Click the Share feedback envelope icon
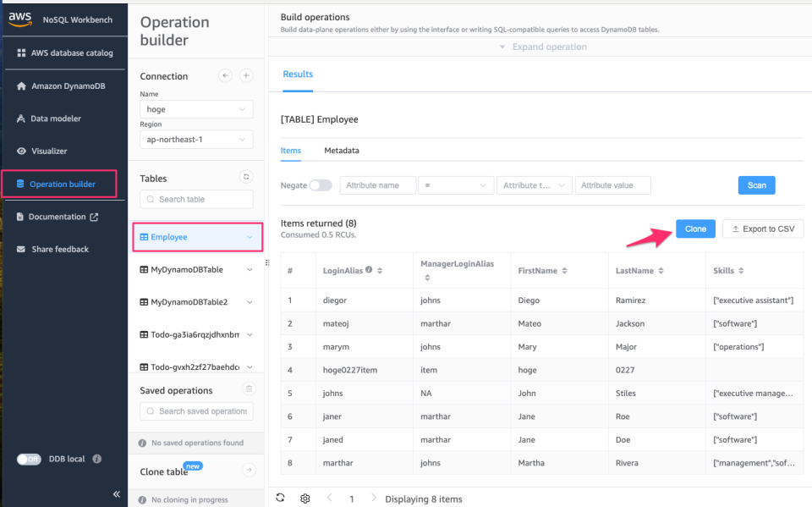812x507 pixels. coord(20,250)
